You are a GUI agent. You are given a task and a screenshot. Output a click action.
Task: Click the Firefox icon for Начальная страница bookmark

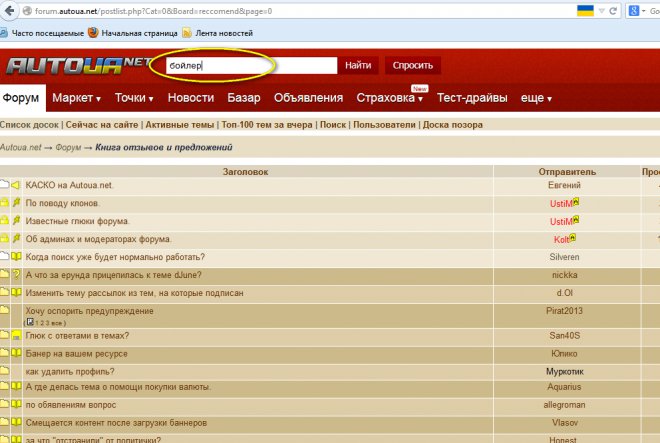93,32
